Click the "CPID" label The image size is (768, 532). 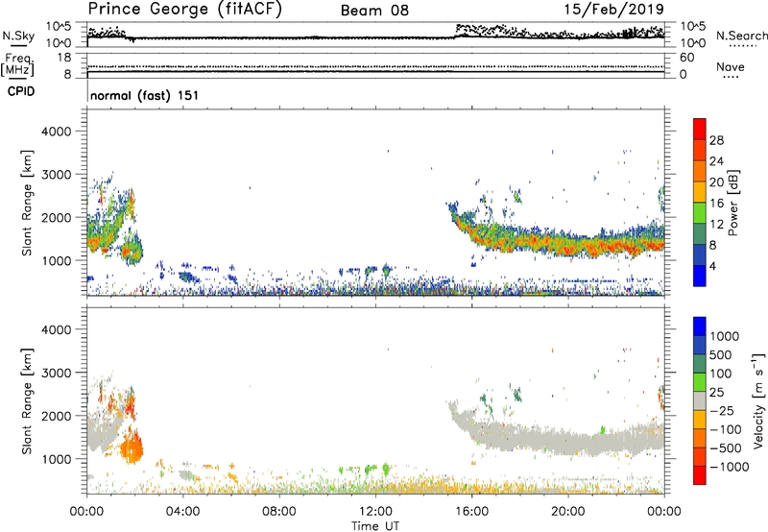[x=21, y=91]
